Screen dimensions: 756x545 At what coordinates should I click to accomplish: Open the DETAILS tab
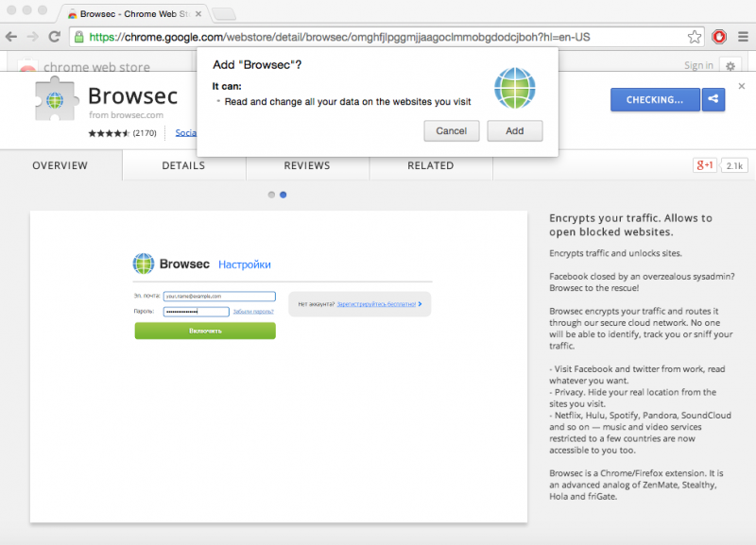click(183, 165)
